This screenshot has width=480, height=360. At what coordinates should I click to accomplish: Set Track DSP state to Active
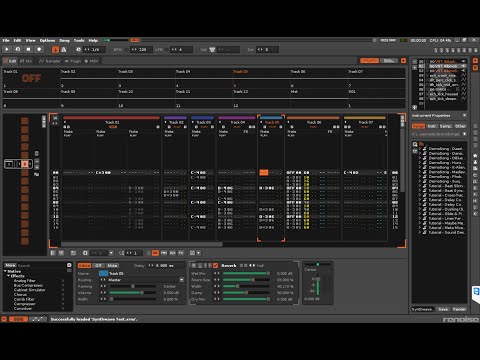84,266
